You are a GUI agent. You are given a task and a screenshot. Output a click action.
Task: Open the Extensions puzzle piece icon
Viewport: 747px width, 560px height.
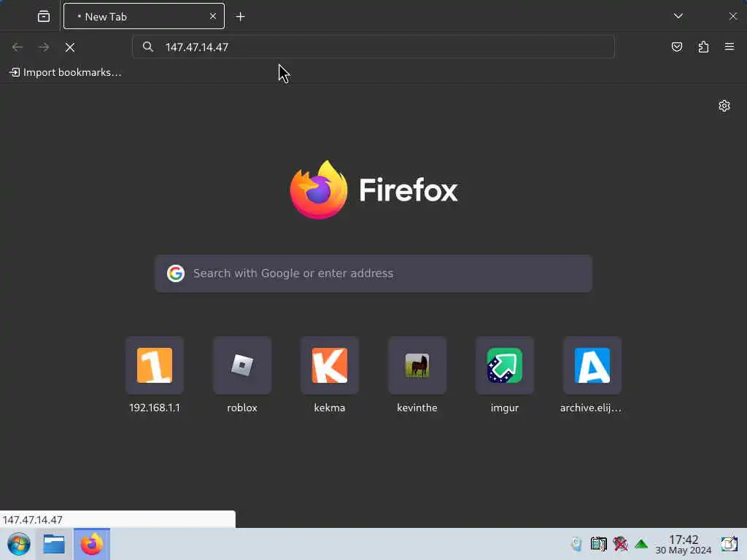coord(703,47)
